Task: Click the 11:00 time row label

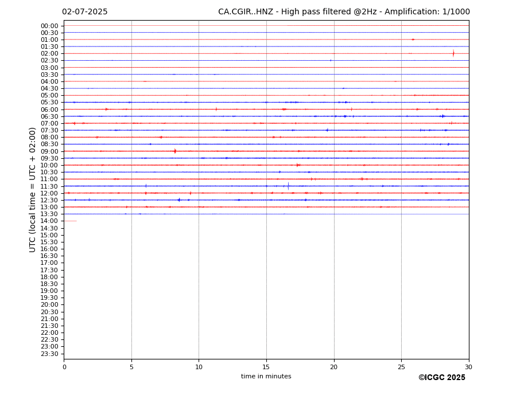Action: pos(49,179)
